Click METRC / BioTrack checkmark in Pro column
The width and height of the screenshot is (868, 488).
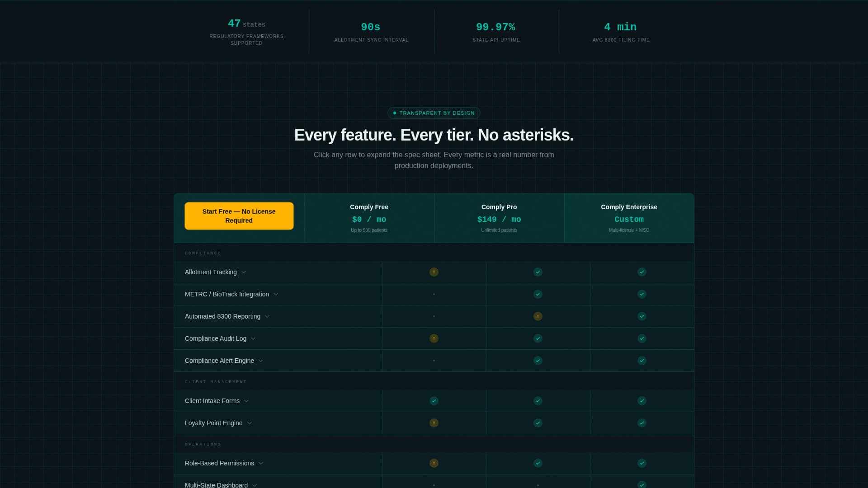(x=538, y=294)
